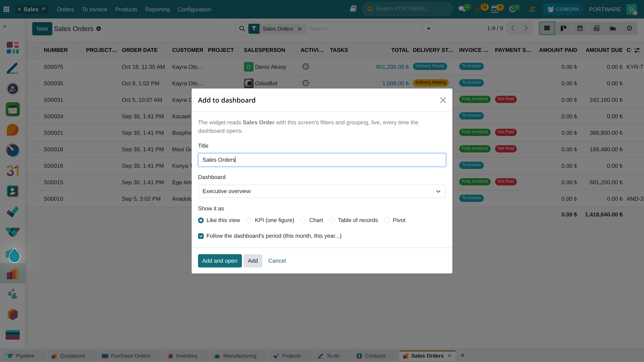Click the muted bell notification icon

[532, 9]
